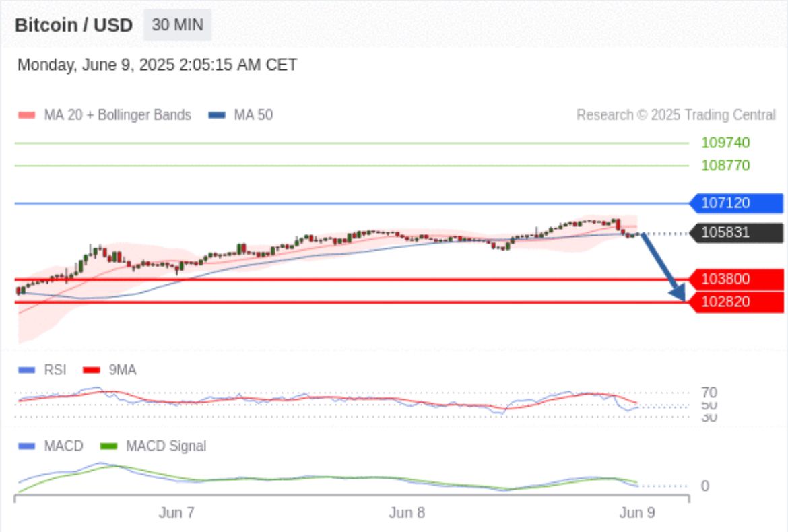788x532 pixels.
Task: Select the black 105831 current price tag
Action: [x=735, y=233]
